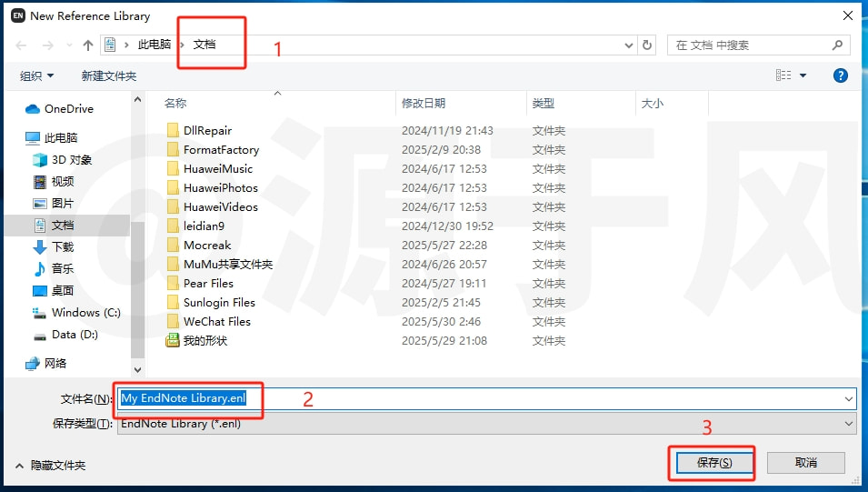Select the WeChat Files folder
Viewport: 868px width, 492px height.
[x=209, y=321]
